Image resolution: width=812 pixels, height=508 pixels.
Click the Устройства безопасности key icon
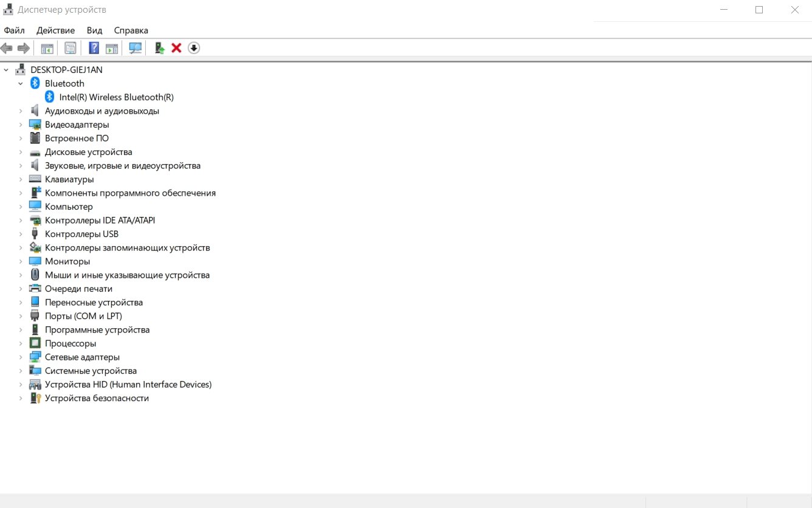click(35, 398)
